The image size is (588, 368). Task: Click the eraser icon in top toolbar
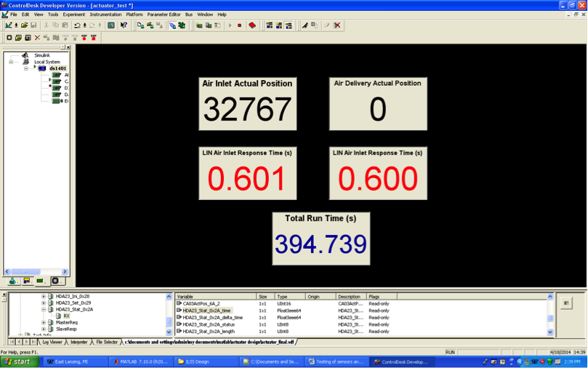tap(327, 25)
